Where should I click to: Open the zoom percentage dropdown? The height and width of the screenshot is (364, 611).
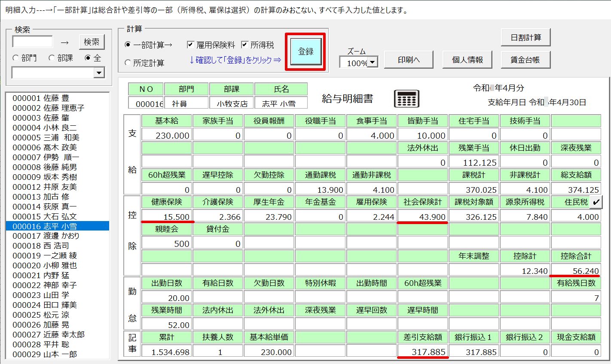[372, 63]
